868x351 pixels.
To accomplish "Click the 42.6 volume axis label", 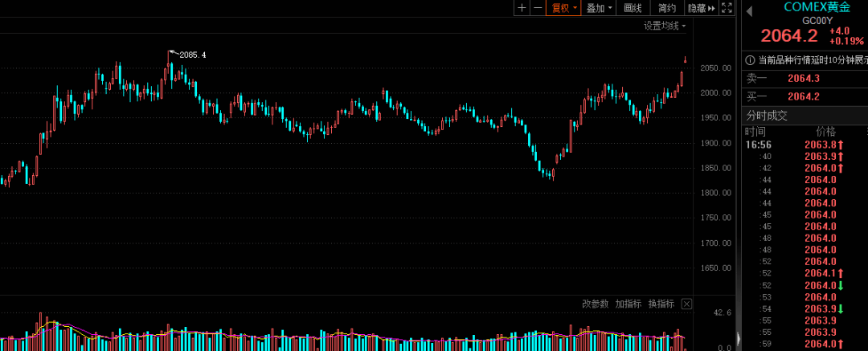I will click(723, 312).
